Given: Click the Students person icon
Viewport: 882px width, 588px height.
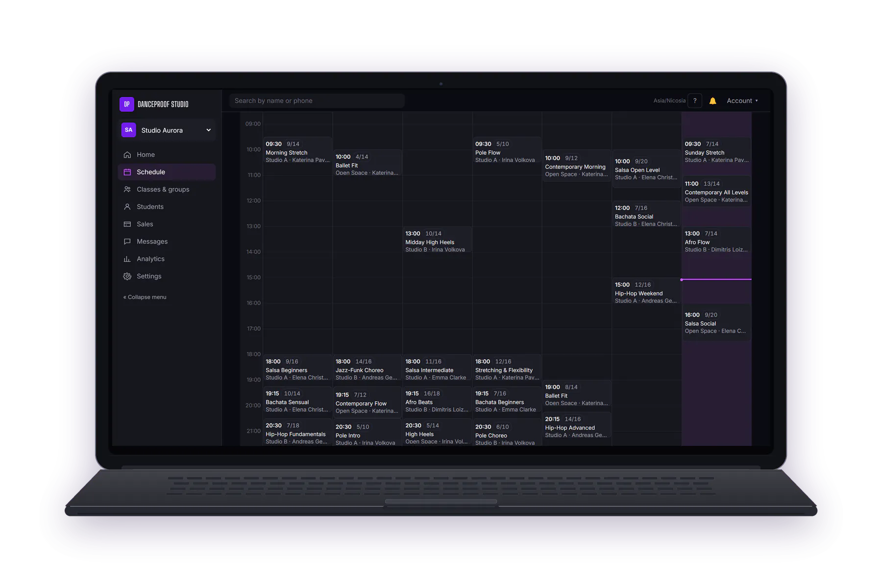Looking at the screenshot, I should coord(127,207).
